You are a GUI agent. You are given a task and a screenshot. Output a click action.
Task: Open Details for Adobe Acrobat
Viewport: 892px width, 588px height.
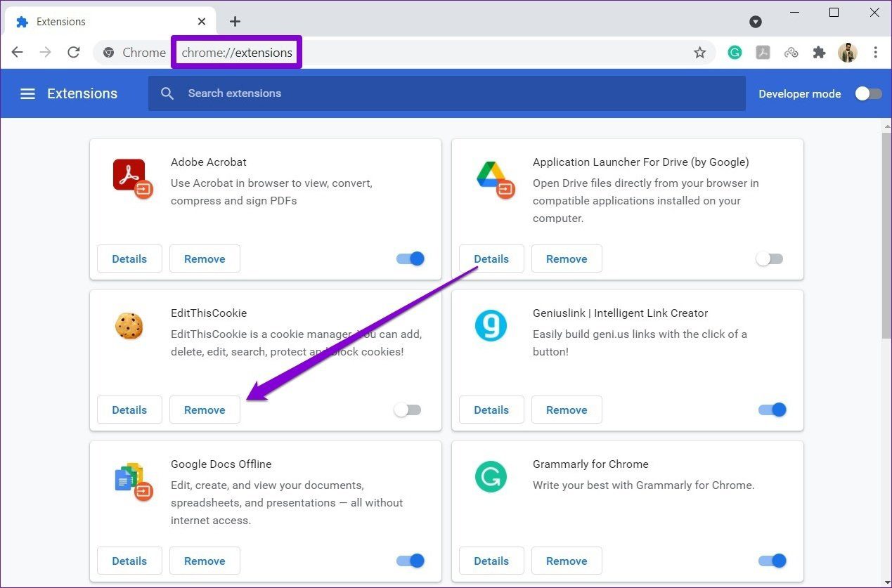129,259
